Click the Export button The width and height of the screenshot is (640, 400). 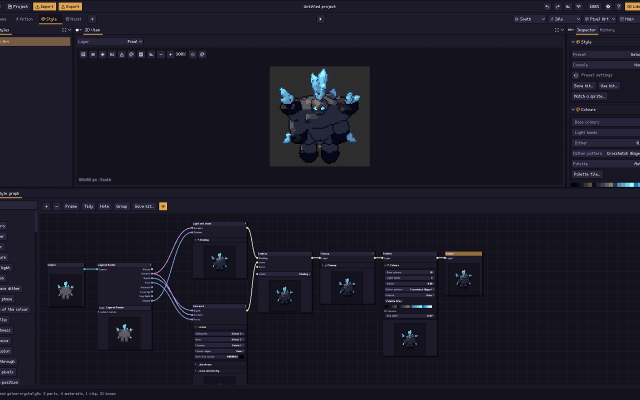[x=70, y=7]
